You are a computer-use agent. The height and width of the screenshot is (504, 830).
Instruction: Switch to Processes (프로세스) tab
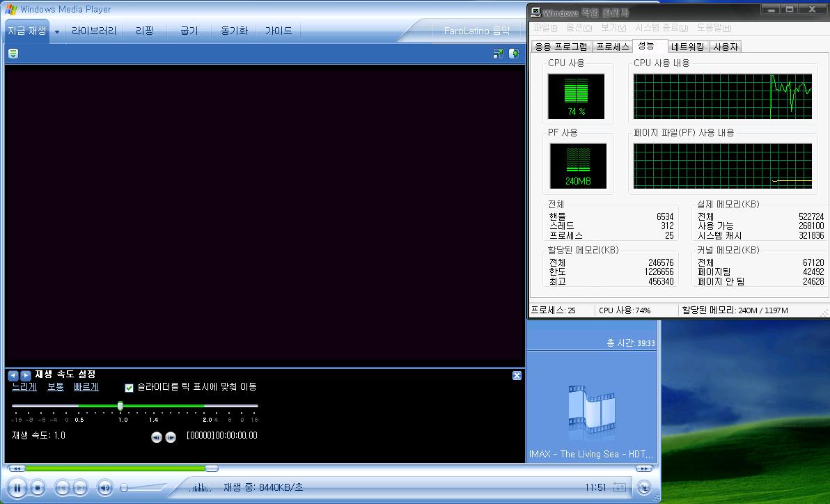point(613,47)
